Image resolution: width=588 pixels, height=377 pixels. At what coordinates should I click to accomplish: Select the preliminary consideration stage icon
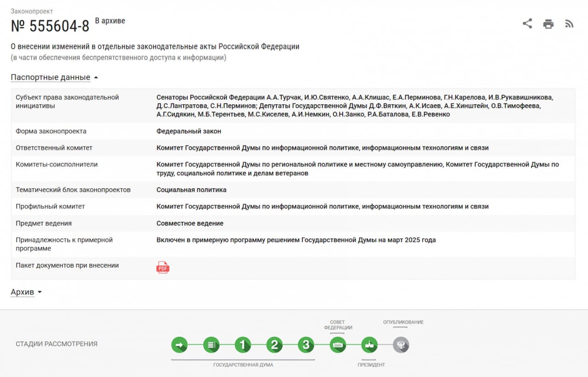[211, 344]
